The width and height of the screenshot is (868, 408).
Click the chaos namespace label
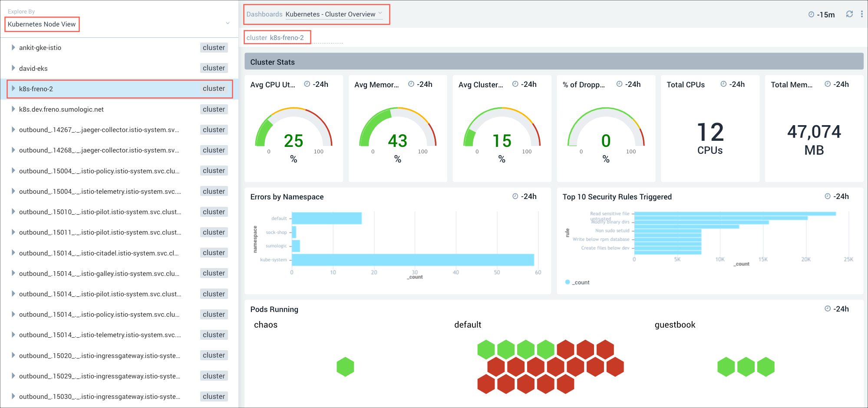tap(266, 325)
